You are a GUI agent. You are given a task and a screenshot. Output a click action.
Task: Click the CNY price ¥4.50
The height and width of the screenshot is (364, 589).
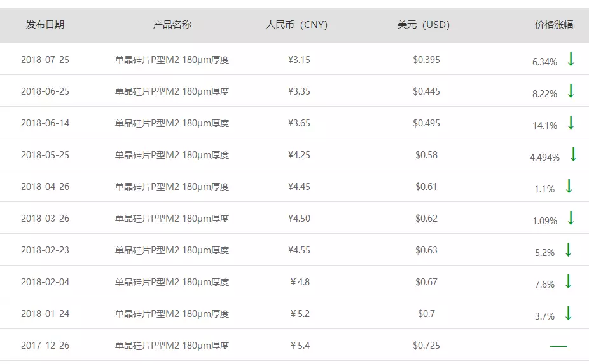(299, 219)
